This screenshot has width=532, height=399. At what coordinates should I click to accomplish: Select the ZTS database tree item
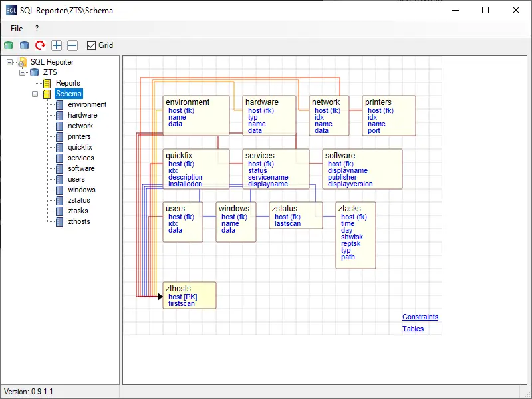coord(50,72)
